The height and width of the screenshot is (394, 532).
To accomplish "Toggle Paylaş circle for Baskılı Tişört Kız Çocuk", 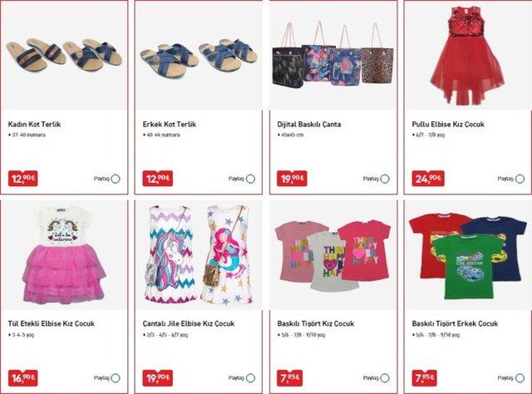I will pos(385,377).
